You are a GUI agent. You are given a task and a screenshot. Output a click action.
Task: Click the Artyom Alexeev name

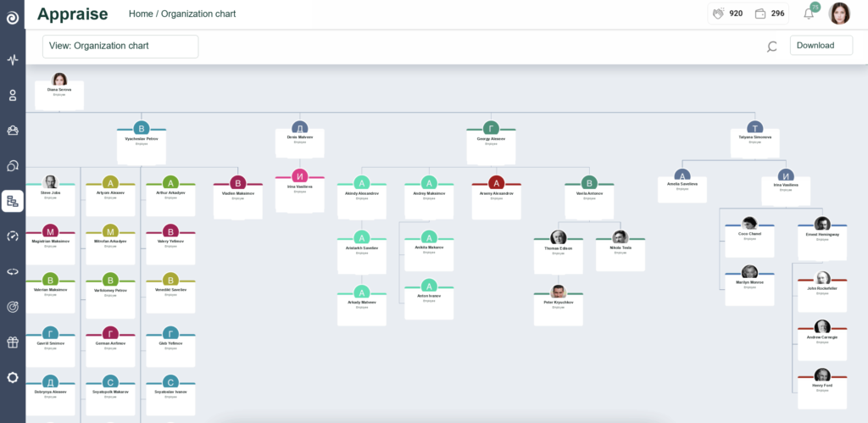[x=111, y=192]
